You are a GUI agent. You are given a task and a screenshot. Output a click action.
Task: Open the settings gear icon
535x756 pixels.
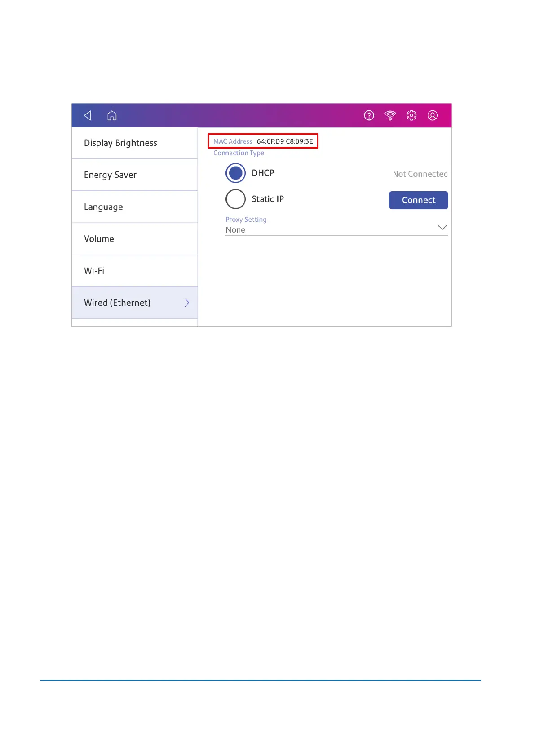(x=411, y=116)
